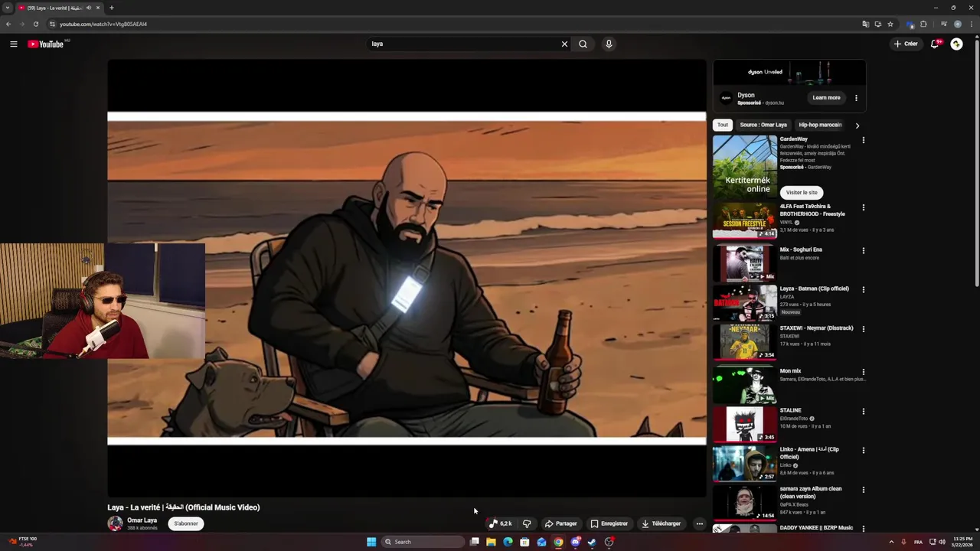
Task: Open the Mon mix title
Action: [x=791, y=371]
